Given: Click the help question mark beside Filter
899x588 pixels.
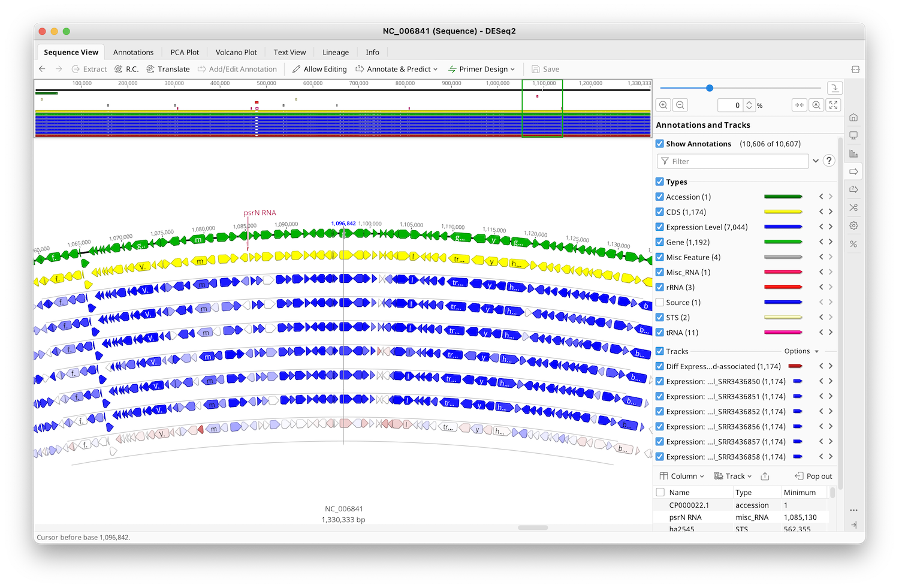Looking at the screenshot, I should [x=829, y=161].
